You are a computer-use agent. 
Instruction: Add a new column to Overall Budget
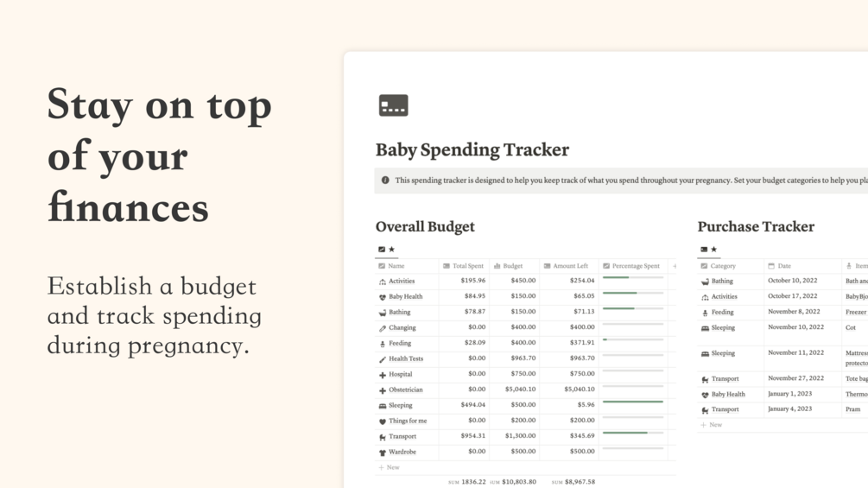675,266
